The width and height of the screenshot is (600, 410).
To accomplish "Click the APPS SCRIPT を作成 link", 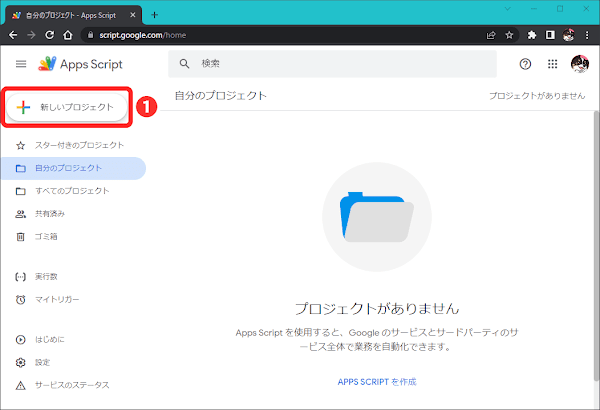I will click(x=377, y=382).
